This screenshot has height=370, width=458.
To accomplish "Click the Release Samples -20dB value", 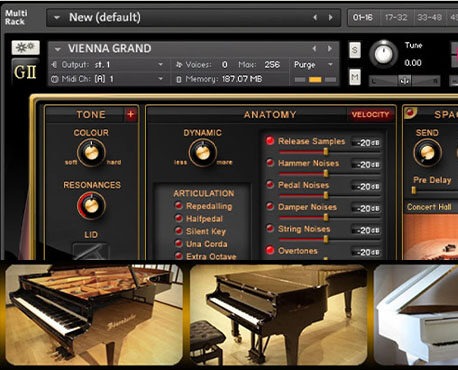I will [367, 143].
